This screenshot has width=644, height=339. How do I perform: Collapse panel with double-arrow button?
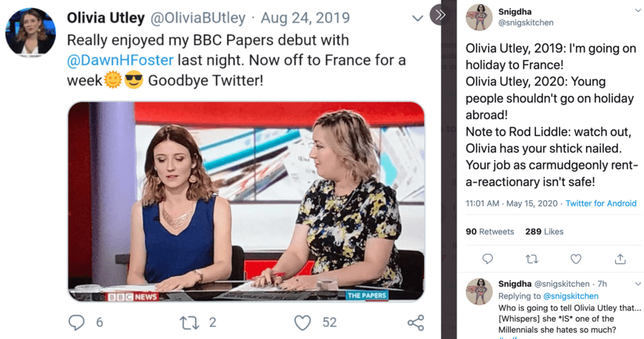coord(440,14)
